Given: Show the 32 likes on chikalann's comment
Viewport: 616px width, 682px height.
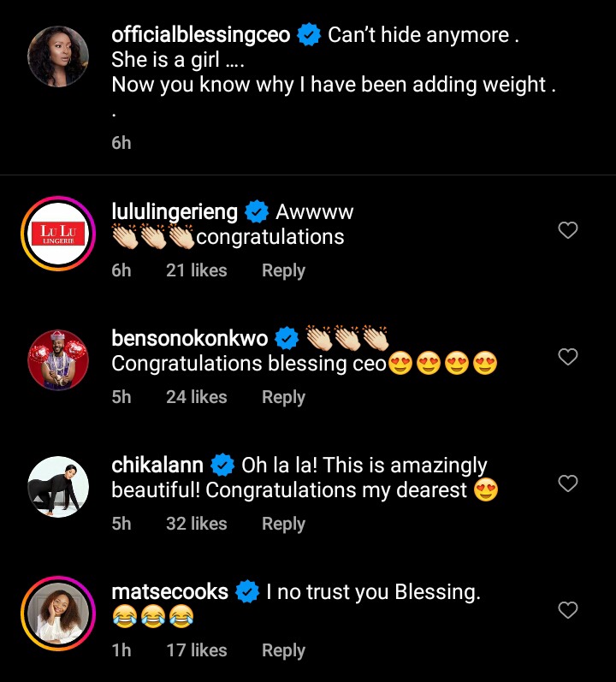Looking at the screenshot, I should (197, 524).
